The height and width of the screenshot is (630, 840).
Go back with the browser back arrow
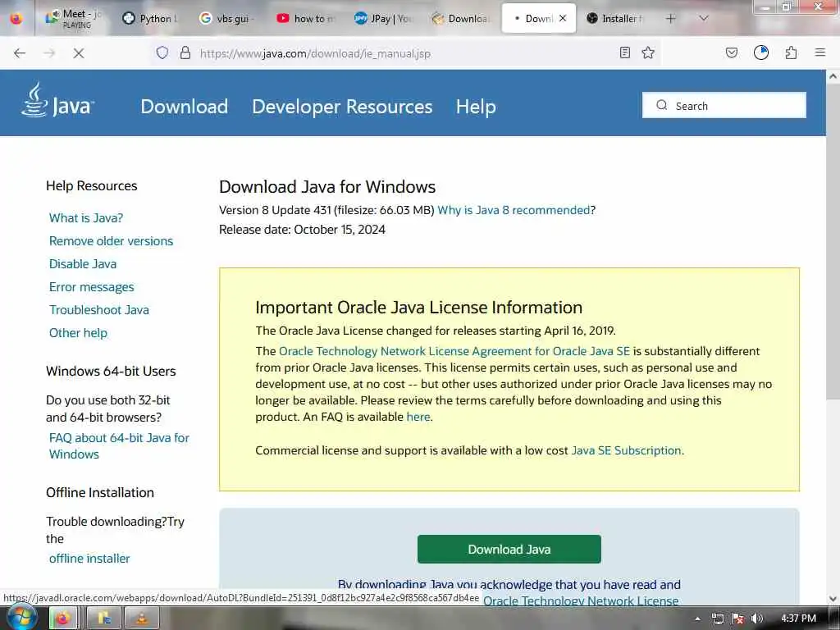point(20,53)
